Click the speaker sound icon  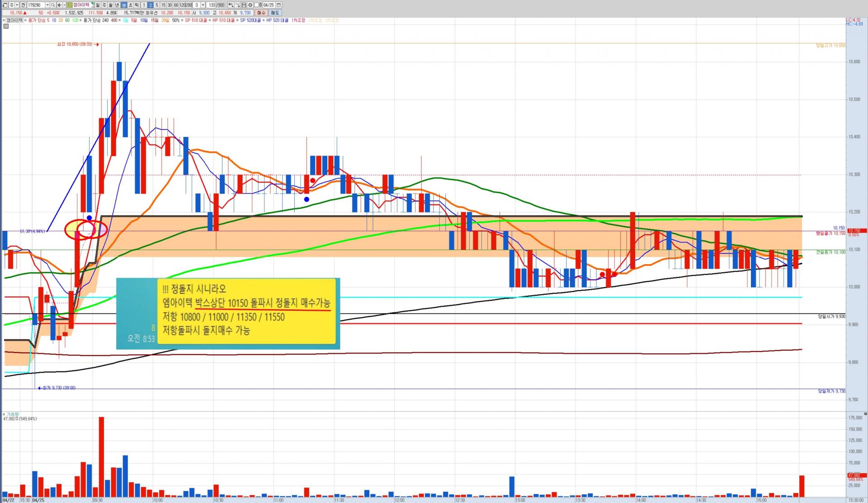(60, 5)
